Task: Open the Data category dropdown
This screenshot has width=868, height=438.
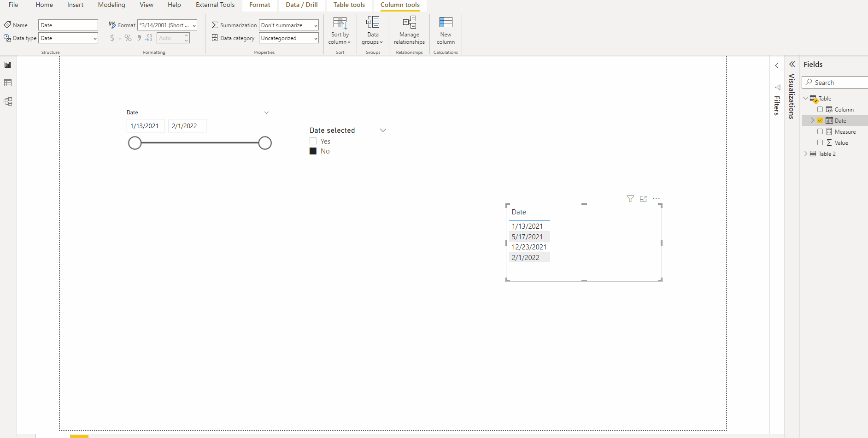Action: tap(289, 38)
